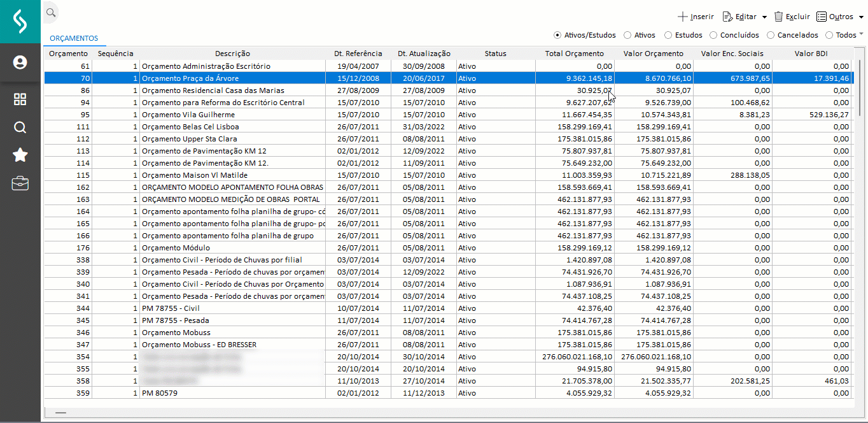
Task: Click the Inserir button
Action: tap(695, 17)
